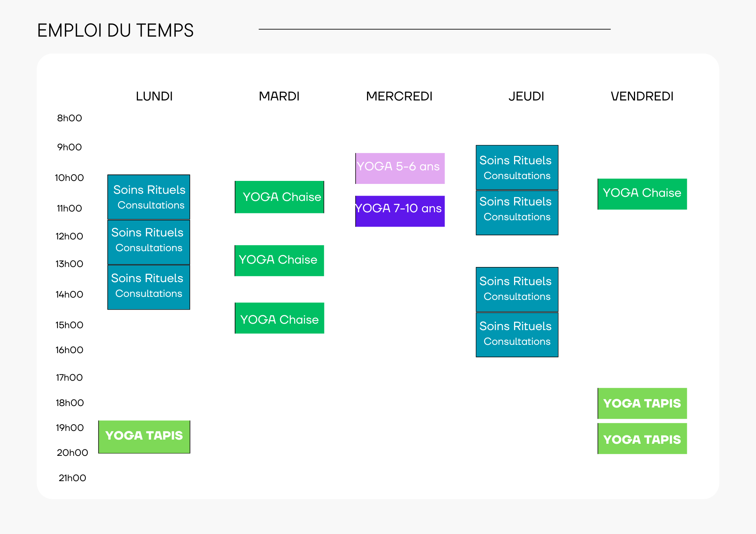Select the 18h00 time label
Image resolution: width=756 pixels, height=534 pixels.
point(70,403)
